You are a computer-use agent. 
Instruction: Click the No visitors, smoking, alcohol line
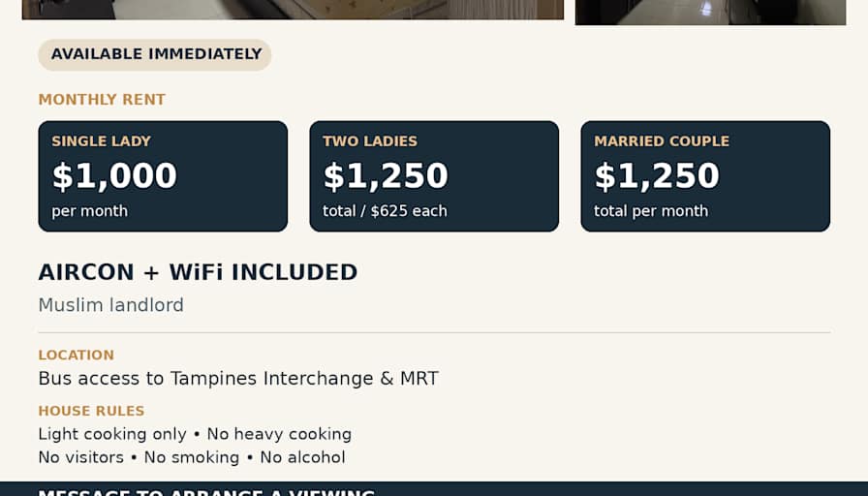click(x=192, y=457)
